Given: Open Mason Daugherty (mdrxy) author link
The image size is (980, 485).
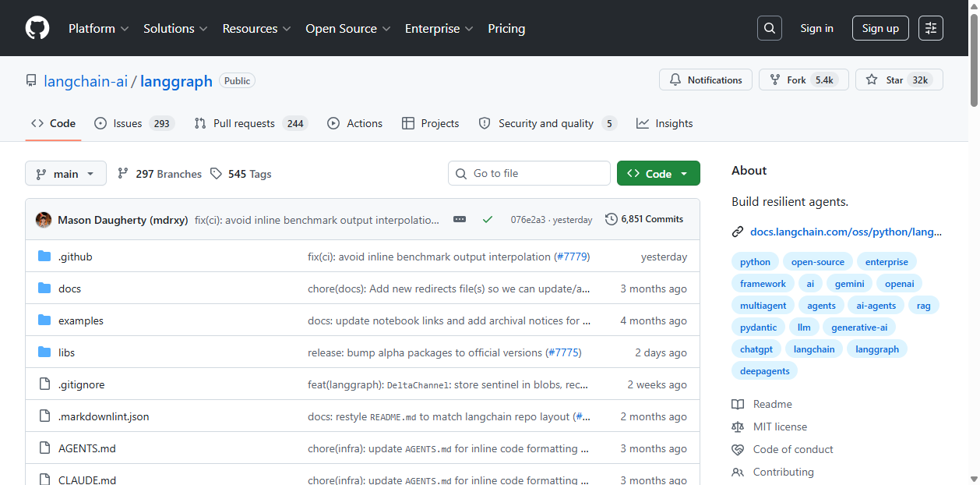Looking at the screenshot, I should point(123,220).
